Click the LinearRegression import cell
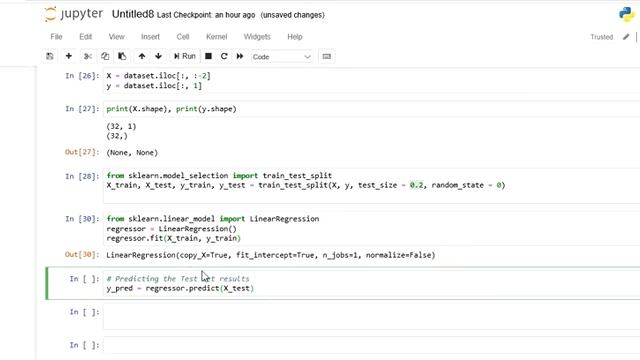Viewport: 640px width, 360px height. (371, 229)
